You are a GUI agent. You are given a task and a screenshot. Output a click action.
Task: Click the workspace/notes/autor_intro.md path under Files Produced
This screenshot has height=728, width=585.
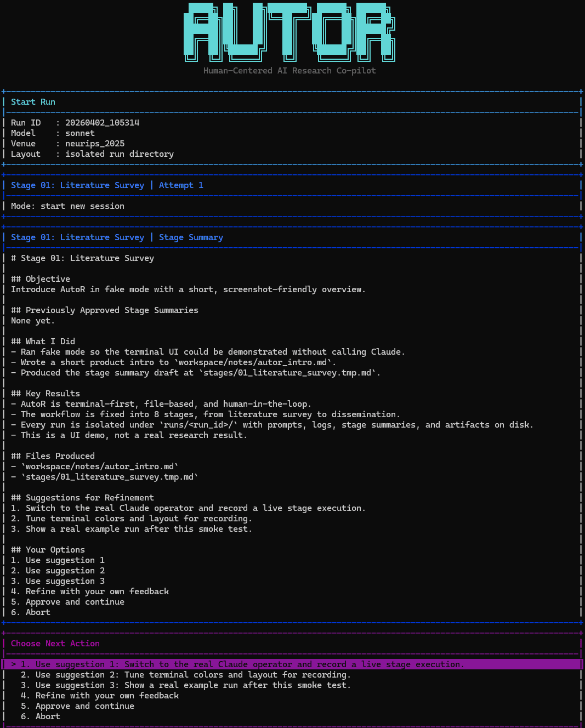(100, 467)
